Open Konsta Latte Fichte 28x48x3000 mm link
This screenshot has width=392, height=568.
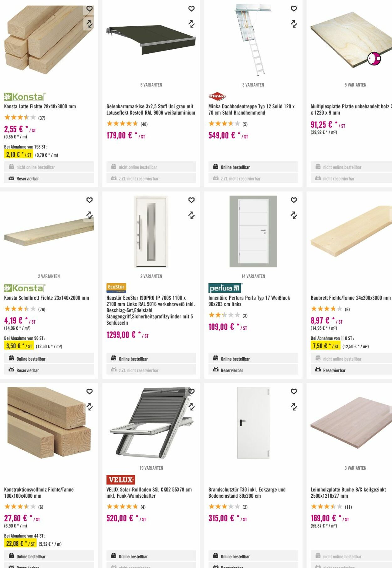pyautogui.click(x=40, y=106)
